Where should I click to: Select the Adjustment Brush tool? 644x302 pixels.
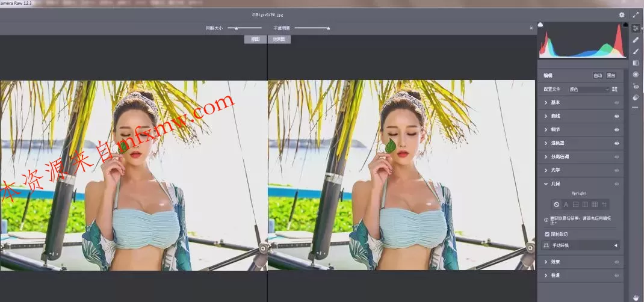pyautogui.click(x=636, y=51)
